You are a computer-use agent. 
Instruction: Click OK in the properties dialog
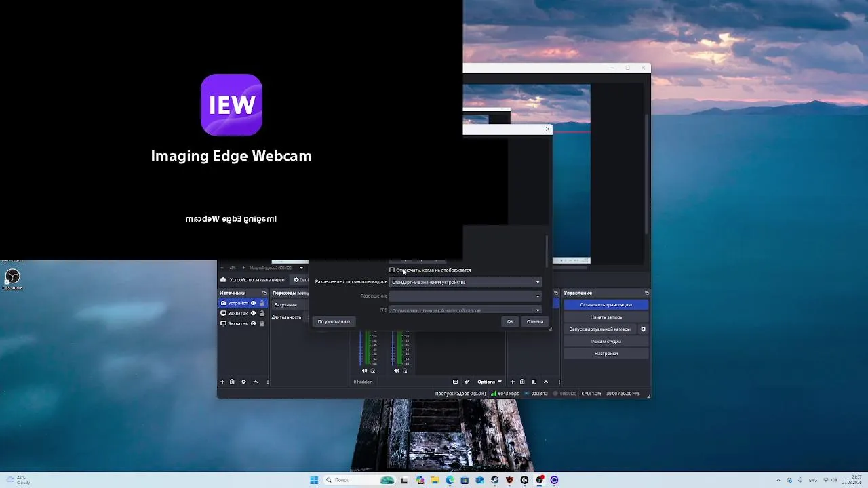[510, 321]
